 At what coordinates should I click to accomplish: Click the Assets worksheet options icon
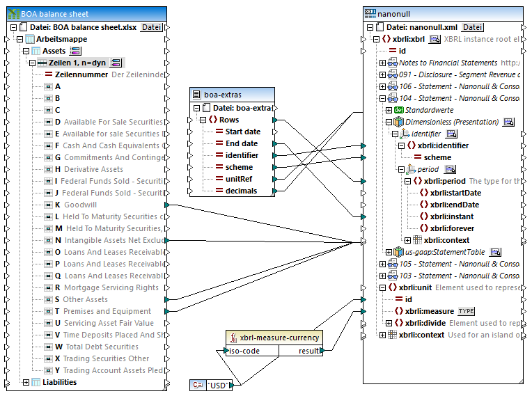75,51
